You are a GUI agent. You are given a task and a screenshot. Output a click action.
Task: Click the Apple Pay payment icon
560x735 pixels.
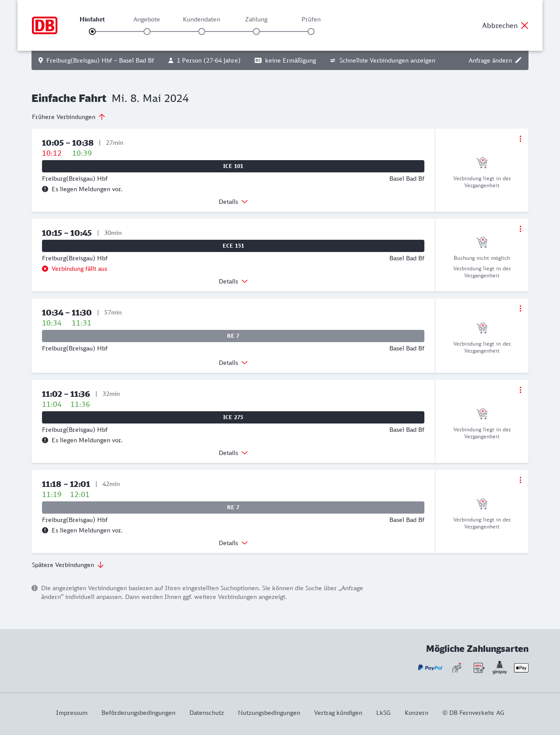pyautogui.click(x=521, y=668)
